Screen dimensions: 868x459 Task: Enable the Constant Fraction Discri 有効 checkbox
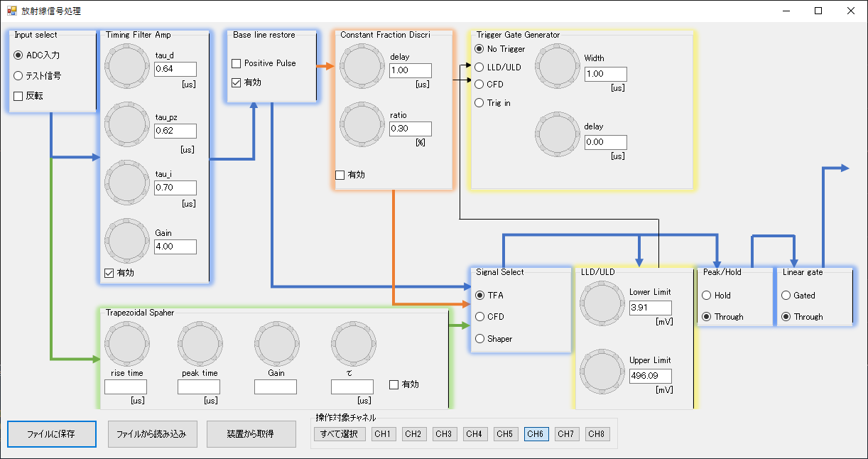click(x=340, y=175)
